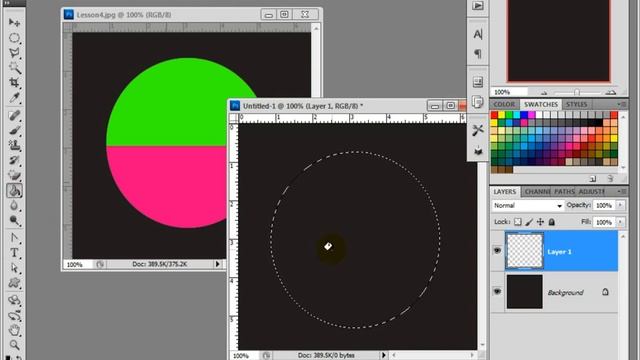The image size is (640, 360).
Task: Switch to the Styles tab
Action: tap(576, 104)
